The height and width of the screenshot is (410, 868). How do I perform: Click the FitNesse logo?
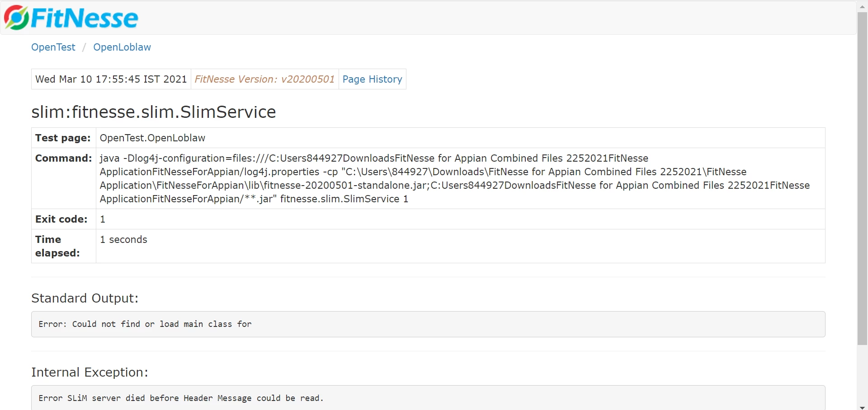point(71,18)
